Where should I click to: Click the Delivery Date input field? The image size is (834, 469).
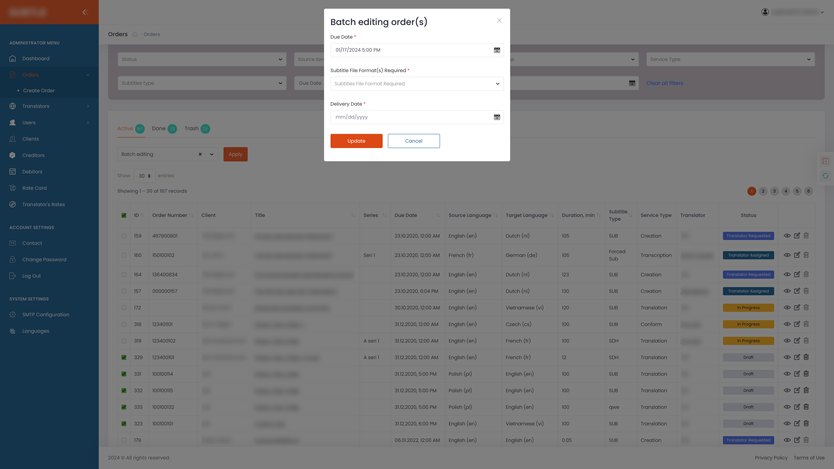[410, 117]
